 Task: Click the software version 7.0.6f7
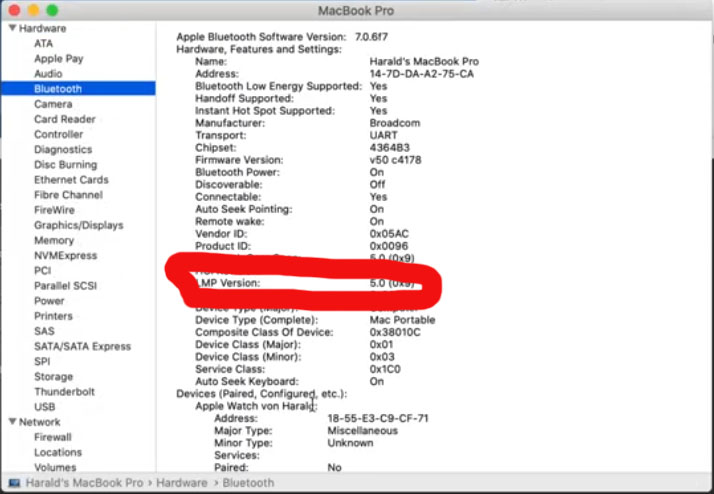point(372,37)
